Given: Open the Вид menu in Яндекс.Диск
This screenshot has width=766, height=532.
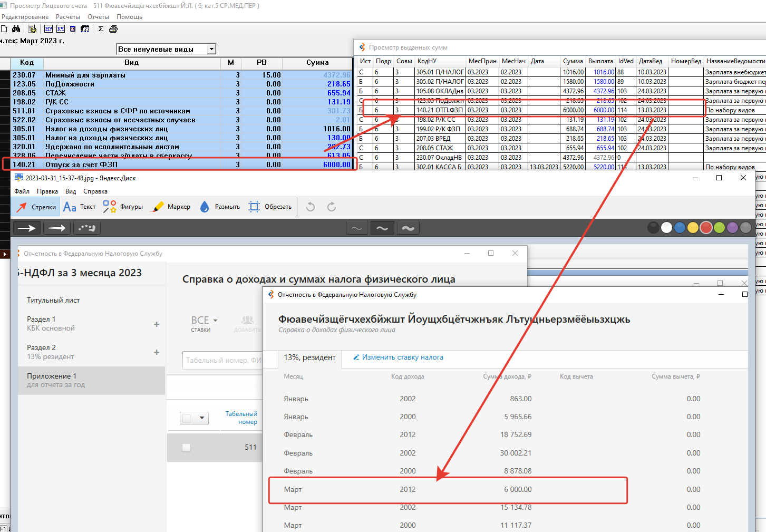Looking at the screenshot, I should (x=71, y=191).
